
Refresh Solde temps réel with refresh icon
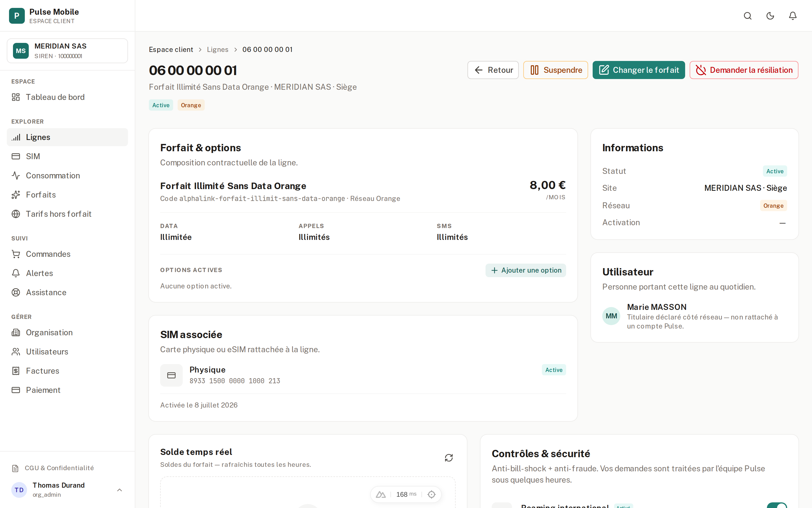[x=449, y=457]
